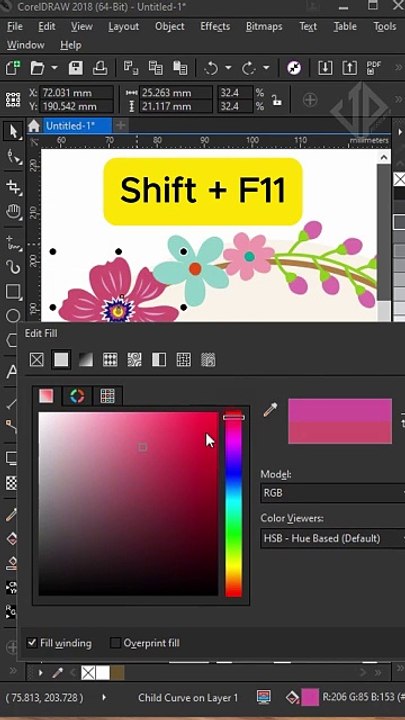The height and width of the screenshot is (720, 405).
Task: Select the Artistic Media tool
Action: click(13, 267)
